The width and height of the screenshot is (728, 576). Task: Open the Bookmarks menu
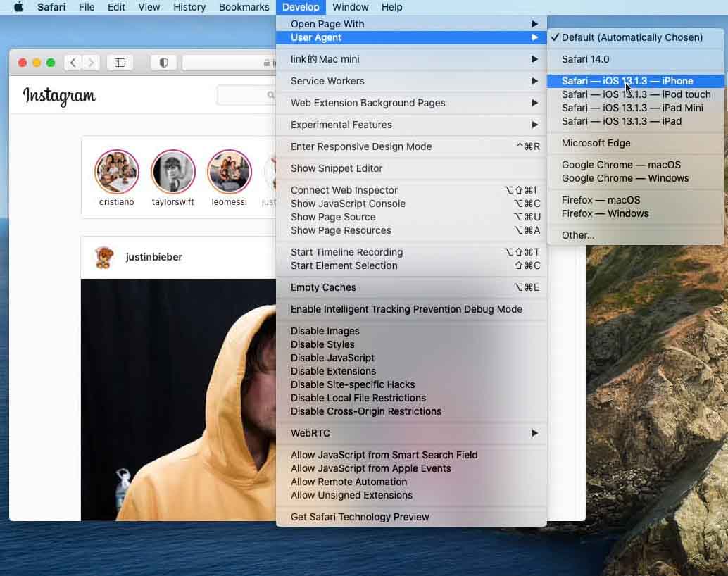pos(244,7)
